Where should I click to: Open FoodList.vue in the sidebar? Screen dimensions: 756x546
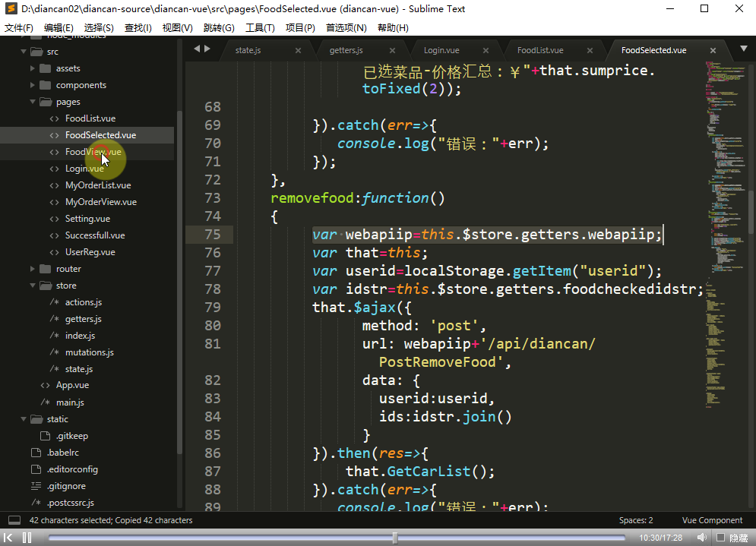point(90,118)
